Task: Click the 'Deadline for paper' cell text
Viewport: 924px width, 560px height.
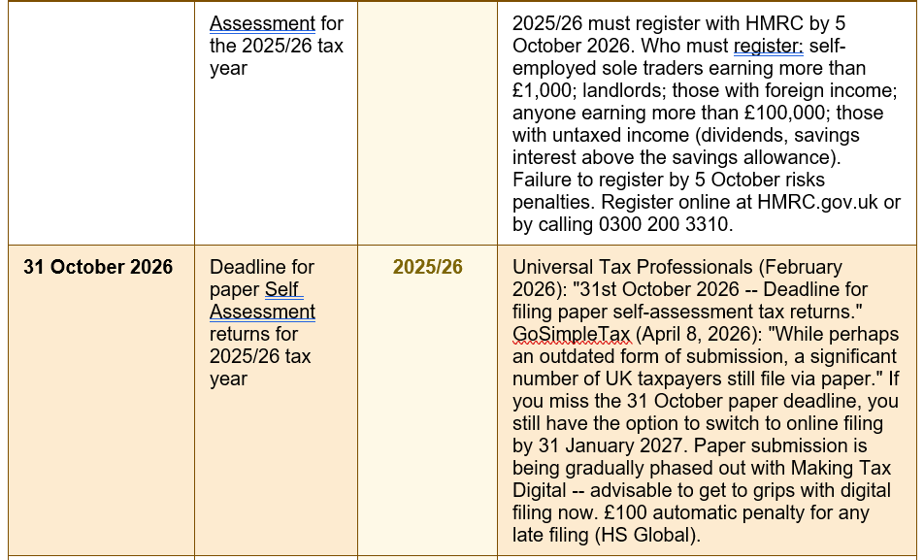Action: pos(262,279)
